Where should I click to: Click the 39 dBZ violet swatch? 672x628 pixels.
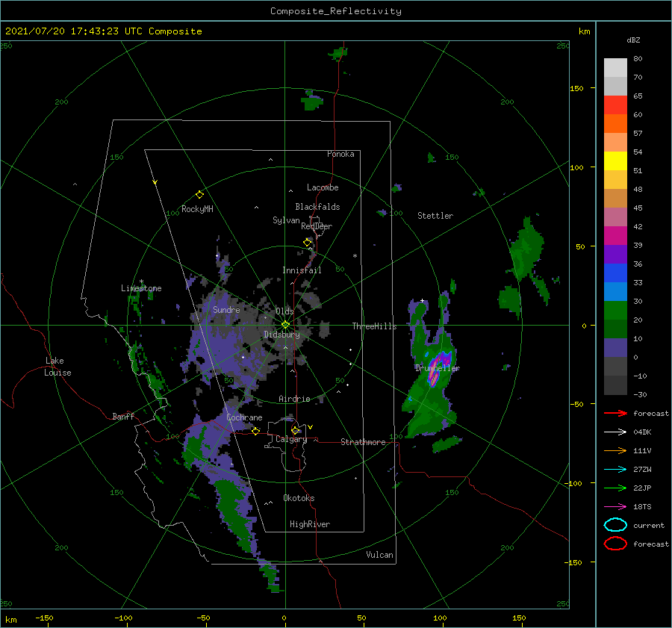pyautogui.click(x=615, y=254)
